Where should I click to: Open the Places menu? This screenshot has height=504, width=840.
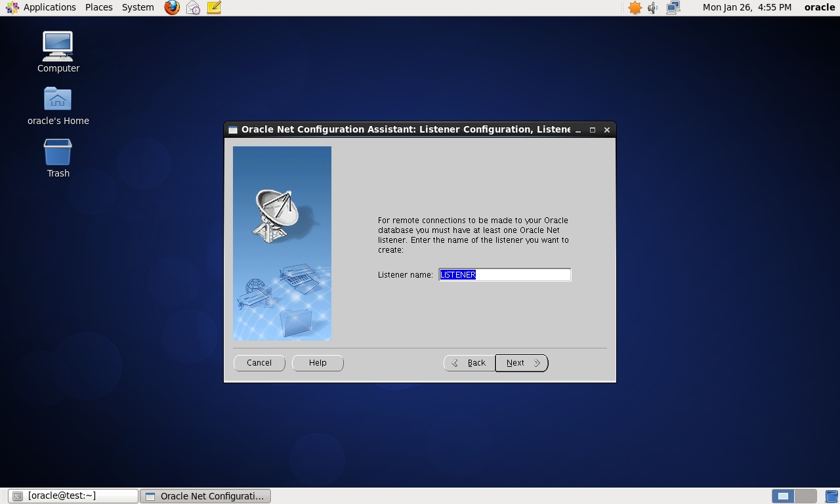click(99, 7)
